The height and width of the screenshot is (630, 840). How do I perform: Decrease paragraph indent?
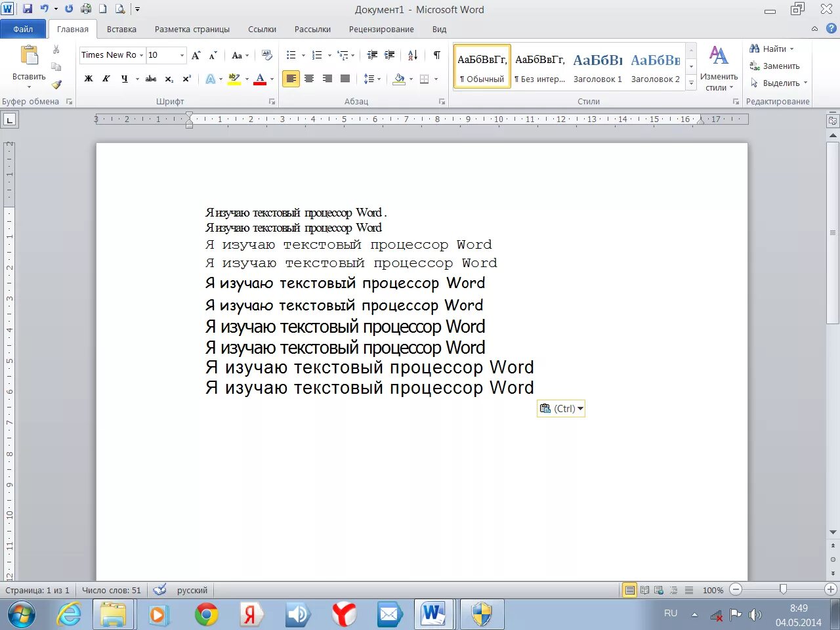click(372, 55)
